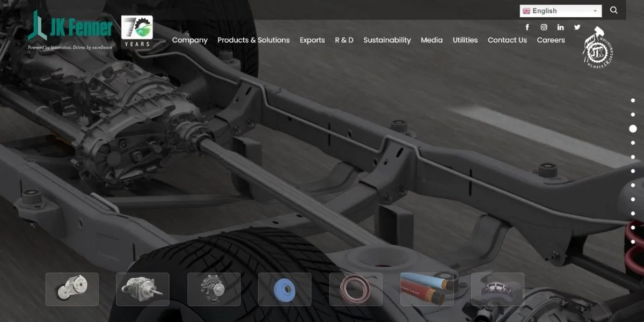Click the JK Organisation member emblem

click(598, 48)
